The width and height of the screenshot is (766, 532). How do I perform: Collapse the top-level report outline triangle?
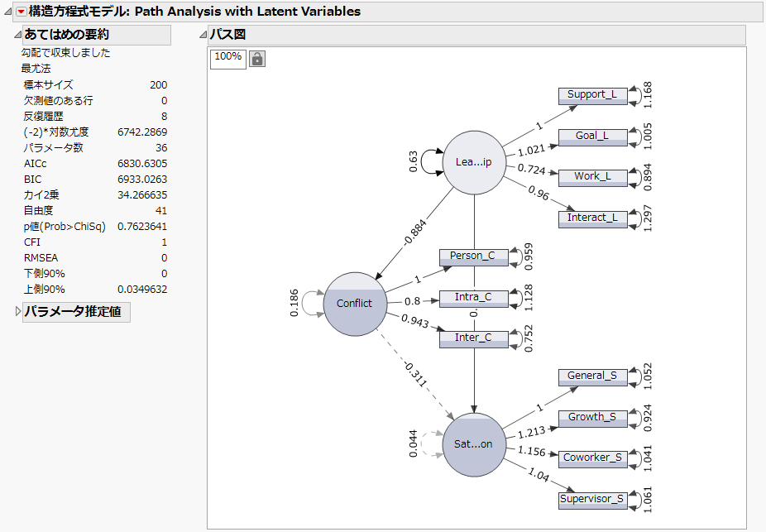7,12
